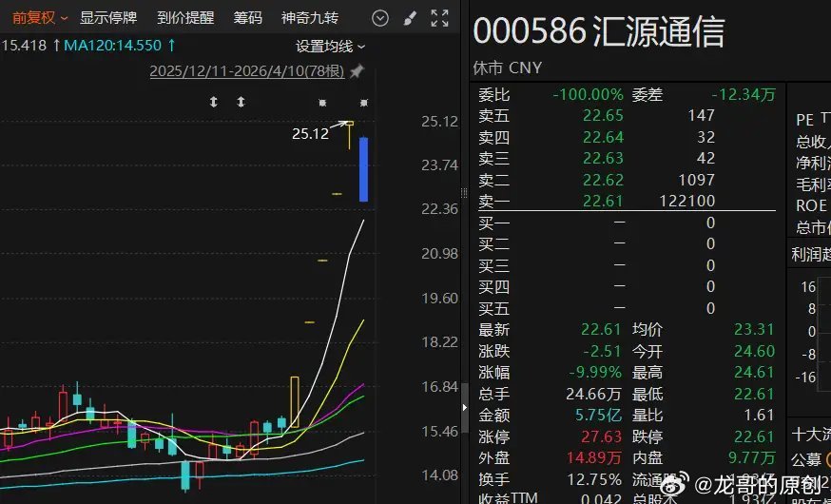Screen dimensions: 831x504
Task: Click 卖四 price 22.64
Action: tap(603, 137)
